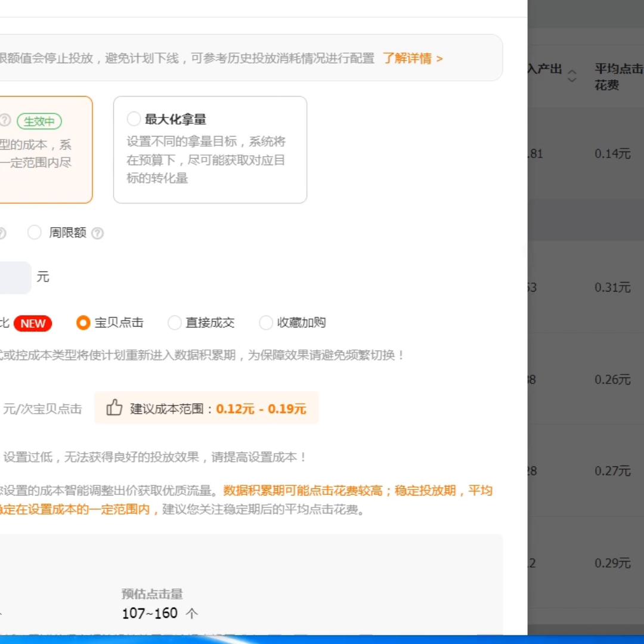Click the thumbs-up icon beside 建议成本范围
The height and width of the screenshot is (644, 644).
pyautogui.click(x=114, y=407)
